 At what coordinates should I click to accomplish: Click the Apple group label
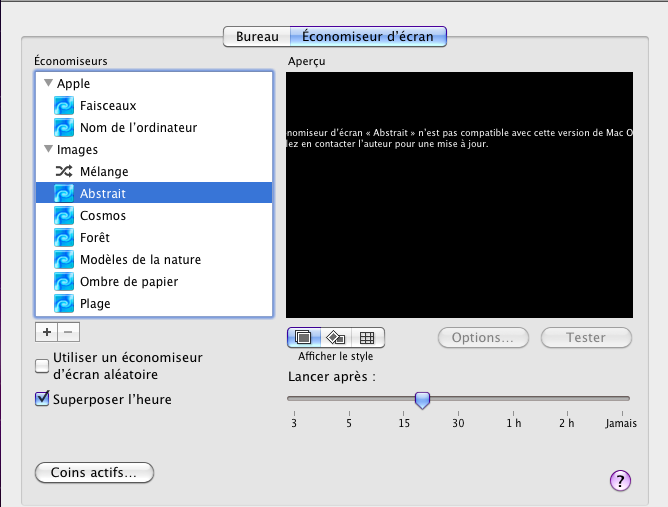73,84
